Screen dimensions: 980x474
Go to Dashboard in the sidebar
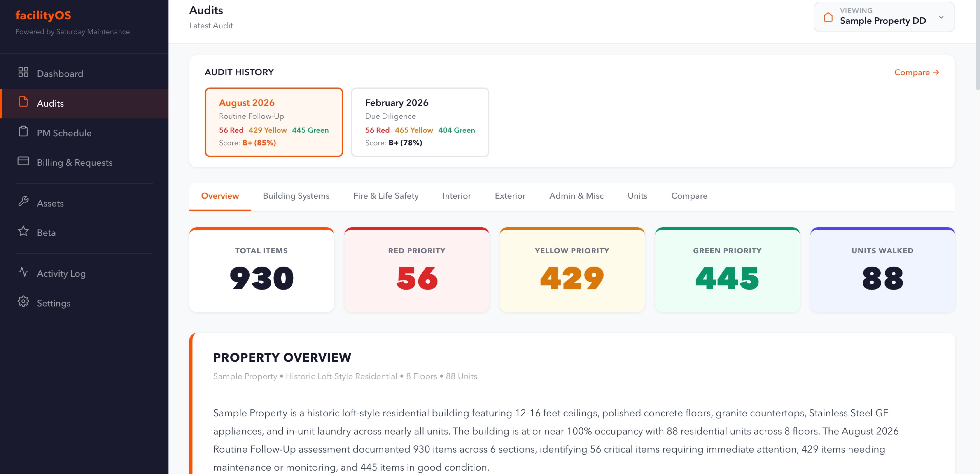(x=84, y=73)
